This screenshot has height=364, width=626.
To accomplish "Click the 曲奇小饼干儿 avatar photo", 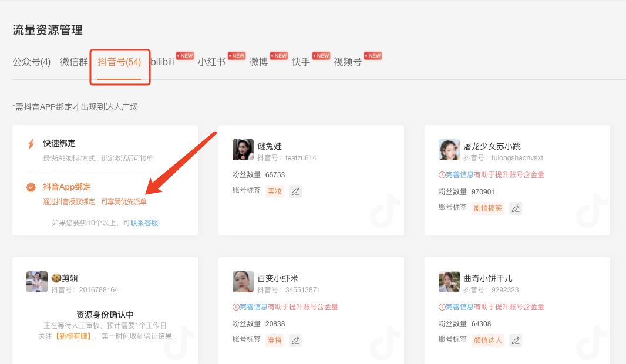I will pyautogui.click(x=449, y=282).
